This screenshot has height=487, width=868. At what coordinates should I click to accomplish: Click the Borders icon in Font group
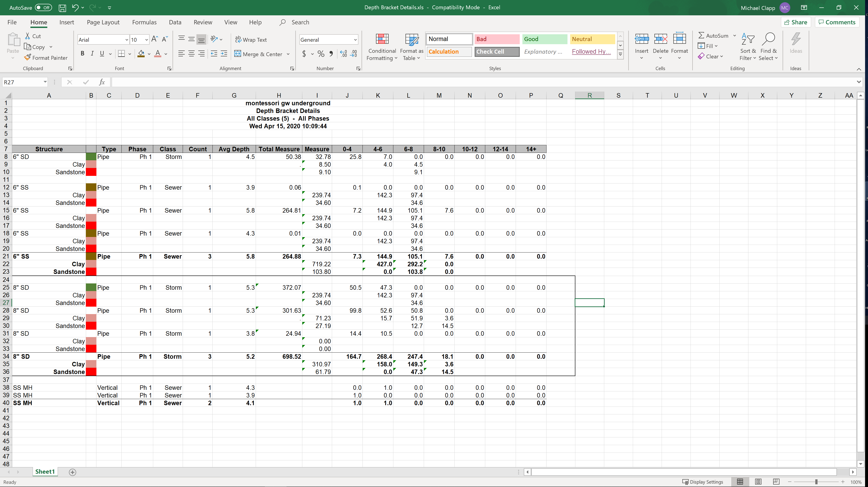tap(121, 54)
